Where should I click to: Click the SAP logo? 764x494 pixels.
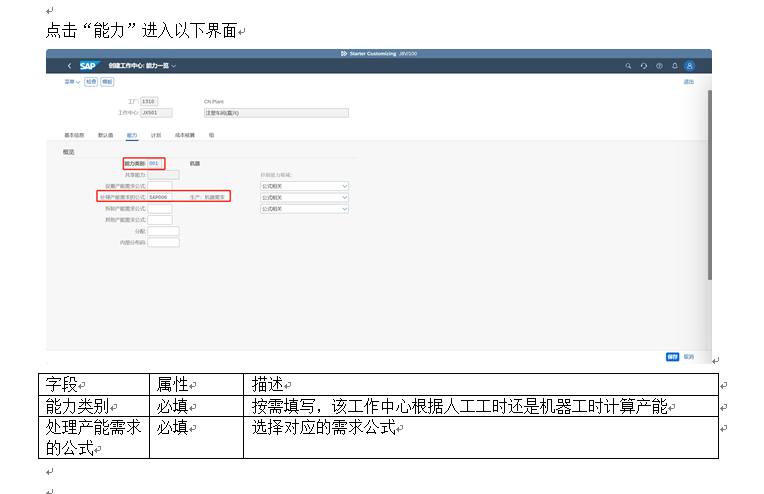88,66
